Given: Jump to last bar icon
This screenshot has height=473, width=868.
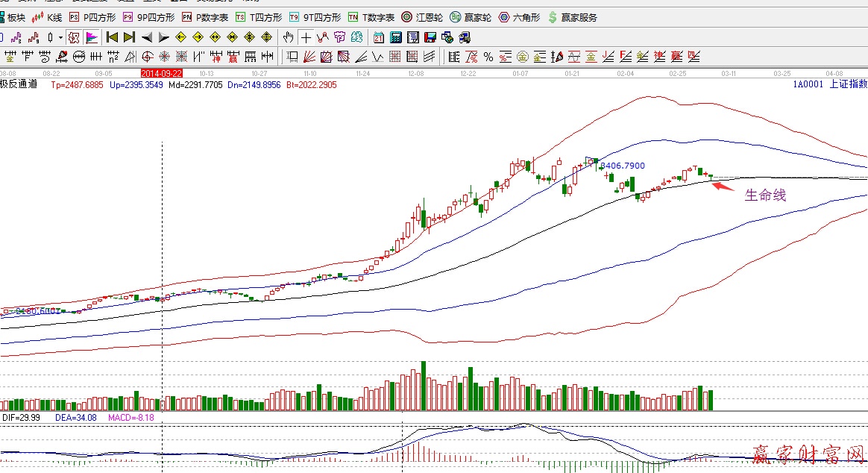Looking at the screenshot, I should click(x=129, y=37).
